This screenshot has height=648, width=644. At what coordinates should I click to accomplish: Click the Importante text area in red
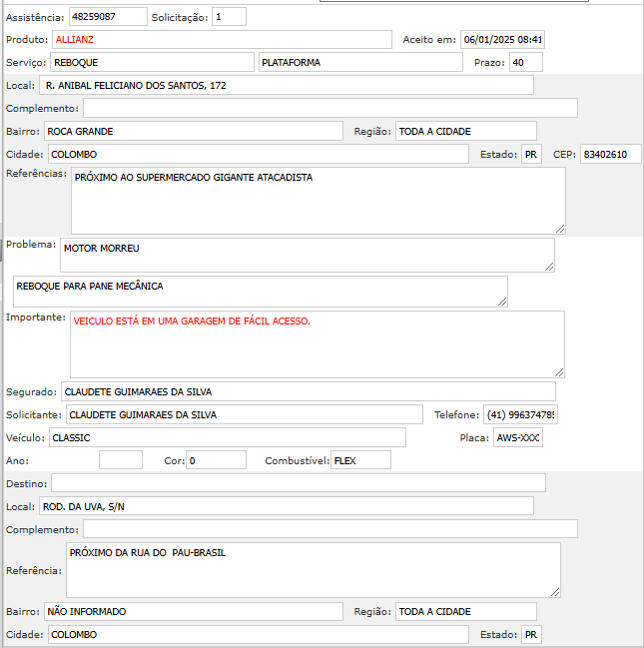pos(317,343)
